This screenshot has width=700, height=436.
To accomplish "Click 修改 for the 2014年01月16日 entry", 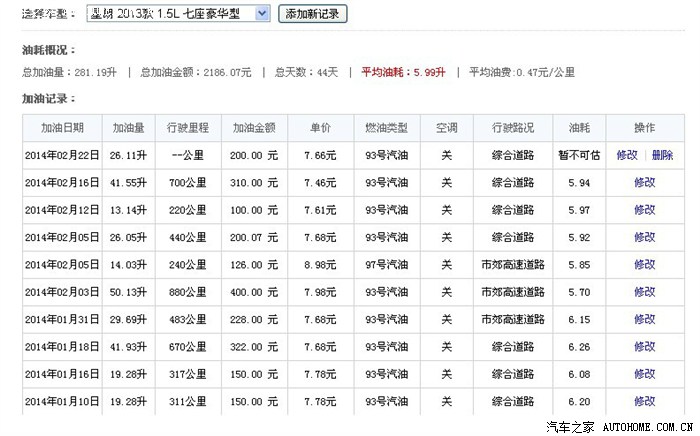I will coord(644,374).
